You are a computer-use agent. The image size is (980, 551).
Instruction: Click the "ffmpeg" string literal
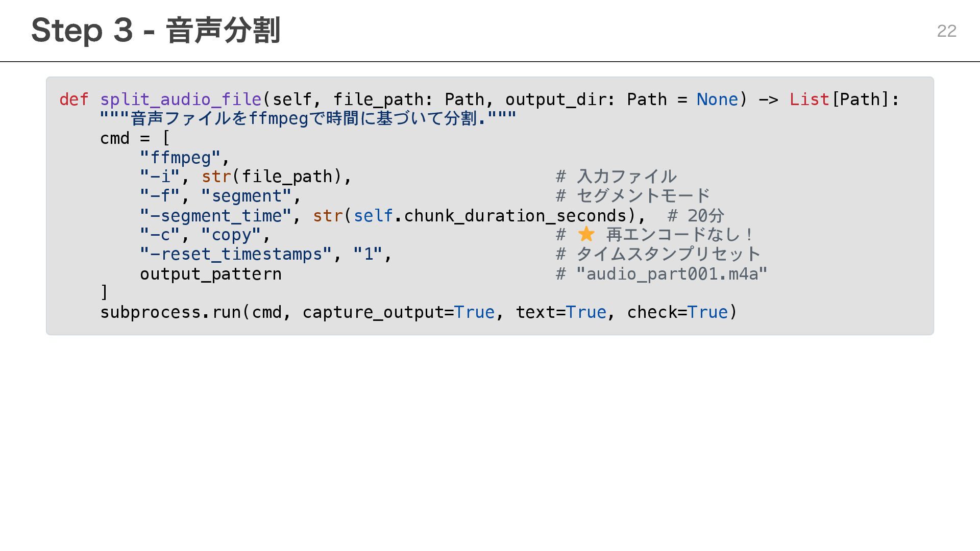[x=181, y=158]
